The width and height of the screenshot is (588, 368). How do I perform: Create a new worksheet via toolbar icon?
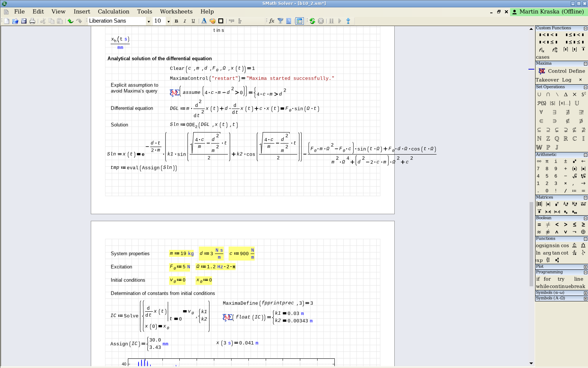click(x=7, y=21)
